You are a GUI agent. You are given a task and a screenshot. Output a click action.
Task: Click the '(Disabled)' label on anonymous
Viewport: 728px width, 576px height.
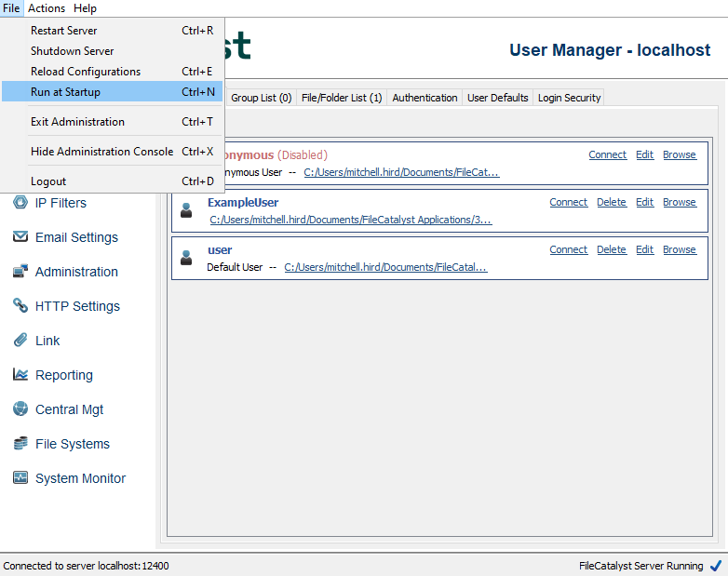pyautogui.click(x=303, y=154)
